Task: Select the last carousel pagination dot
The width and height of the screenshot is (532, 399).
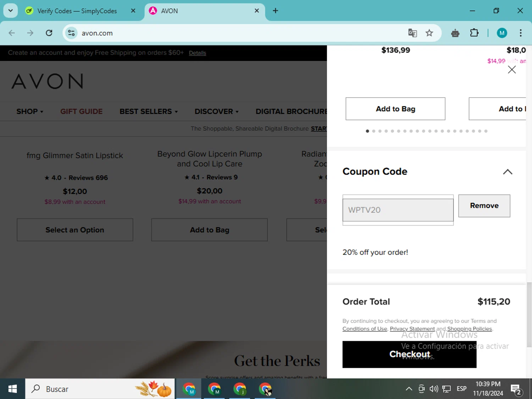Action: pos(486,131)
